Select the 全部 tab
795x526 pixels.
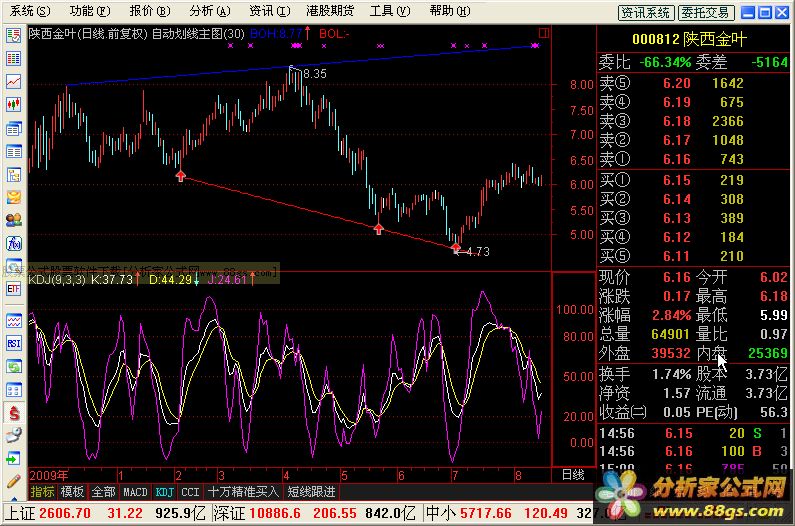click(x=103, y=492)
